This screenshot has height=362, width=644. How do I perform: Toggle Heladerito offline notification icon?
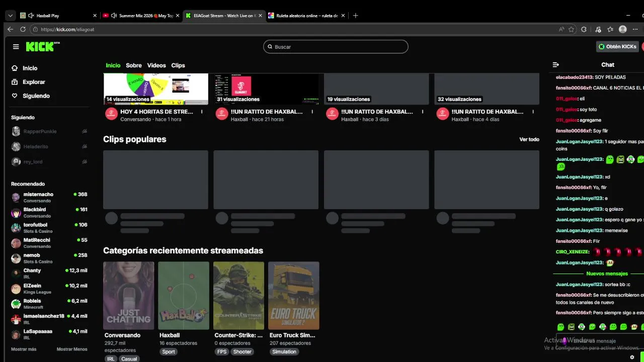point(85,146)
